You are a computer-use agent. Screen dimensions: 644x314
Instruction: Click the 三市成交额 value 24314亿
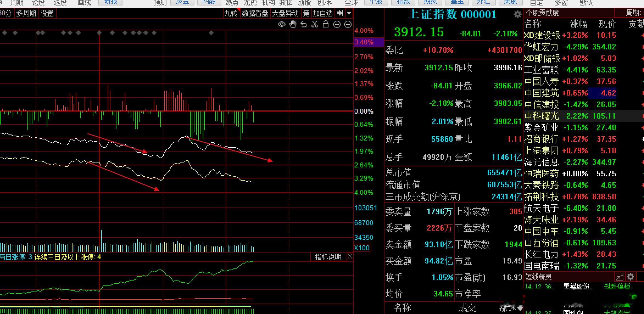(x=506, y=197)
